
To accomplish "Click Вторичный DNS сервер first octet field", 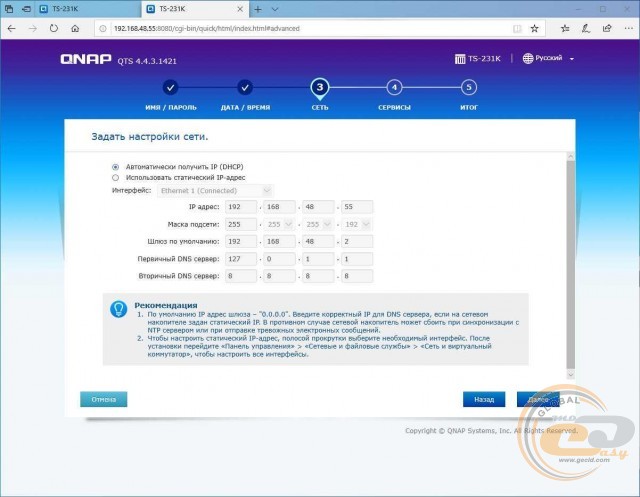I will click(x=241, y=276).
